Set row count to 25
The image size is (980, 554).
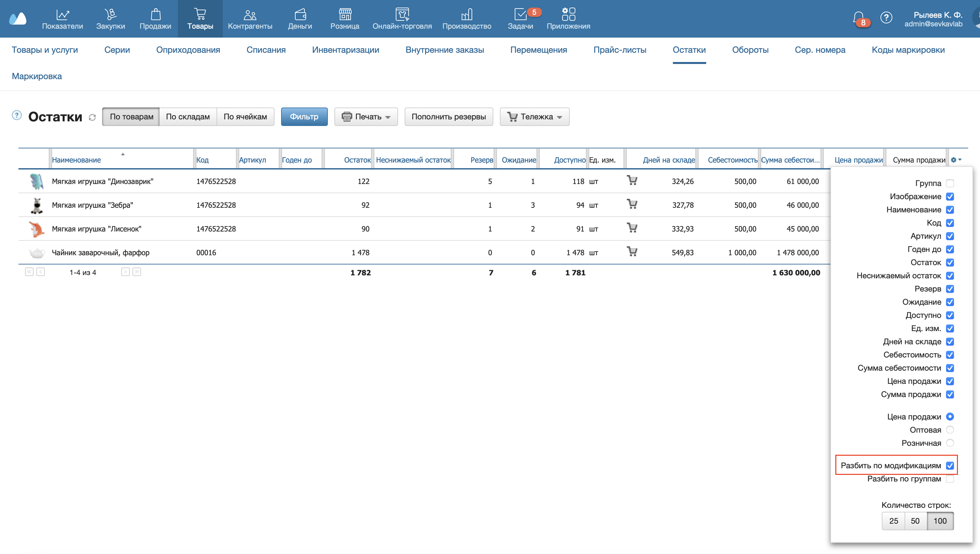point(893,521)
